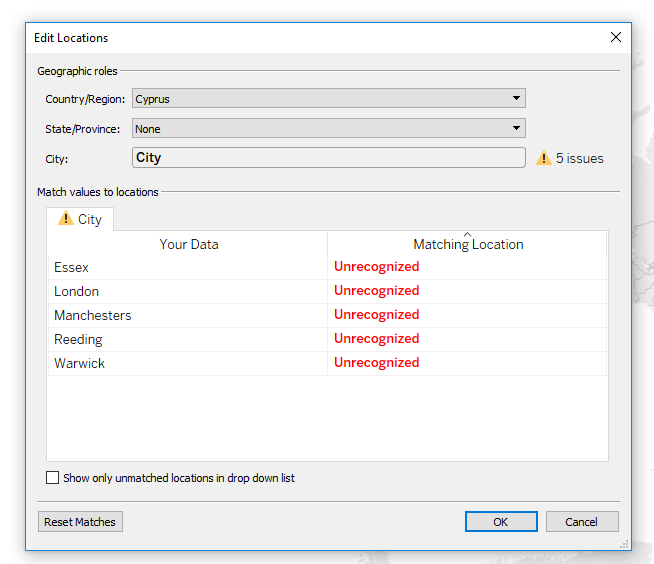Select the Manchesters data row
The image size is (654, 564).
point(327,315)
